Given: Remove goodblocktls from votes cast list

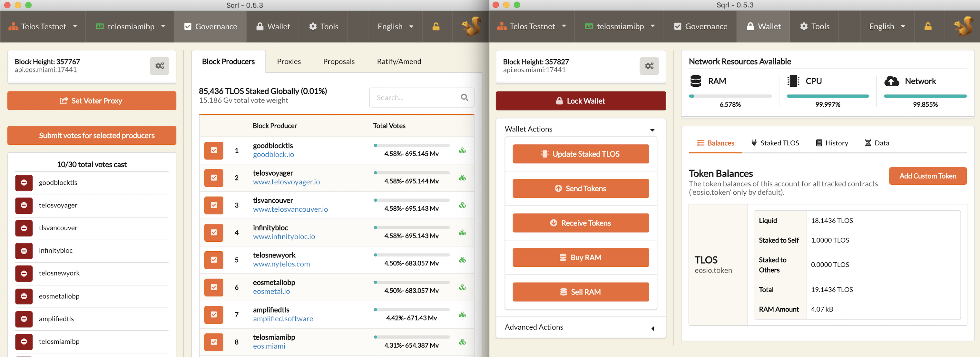Looking at the screenshot, I should coord(24,182).
